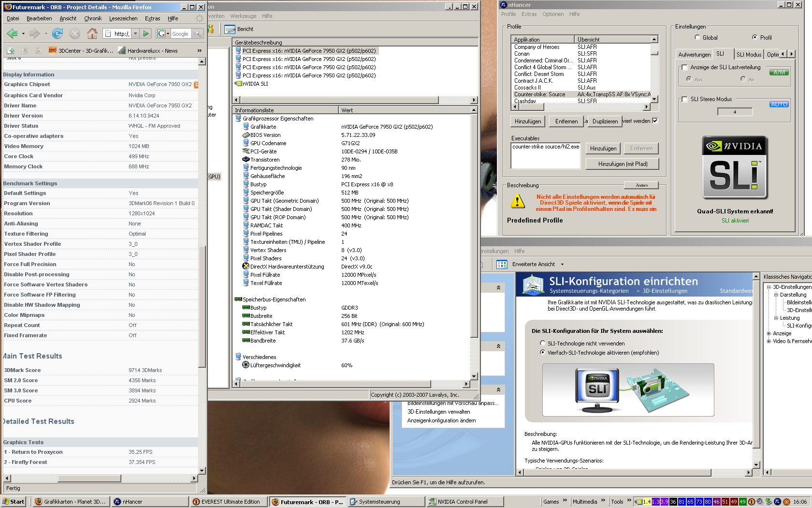Click the Transistoren chip icon in EVEREST
The height and width of the screenshot is (508, 812).
246,160
